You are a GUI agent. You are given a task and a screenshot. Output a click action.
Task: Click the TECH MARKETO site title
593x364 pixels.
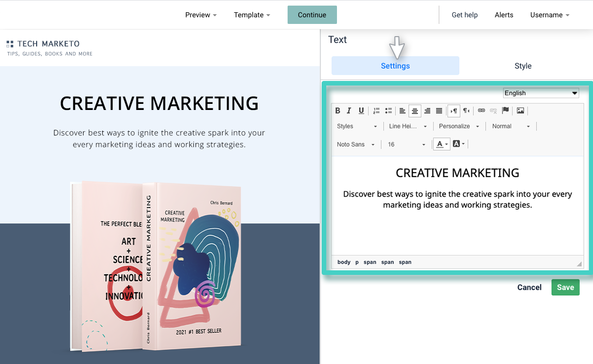[x=48, y=44]
